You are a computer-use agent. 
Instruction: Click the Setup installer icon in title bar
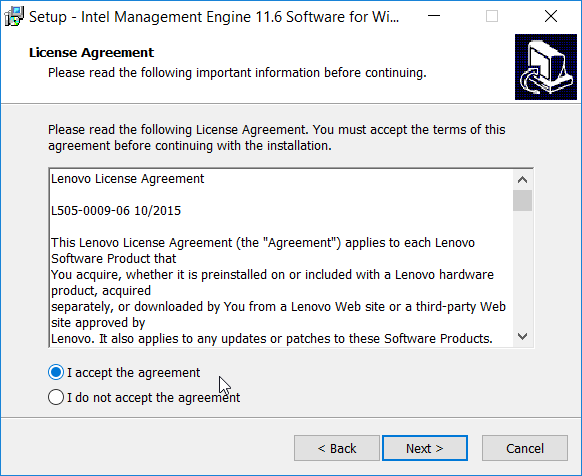14,17
